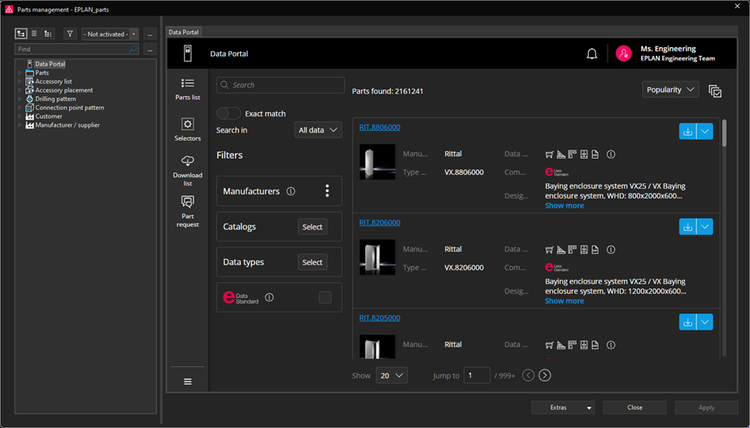The width and height of the screenshot is (750, 428).
Task: Open the Search in All data dropdown
Action: point(318,130)
